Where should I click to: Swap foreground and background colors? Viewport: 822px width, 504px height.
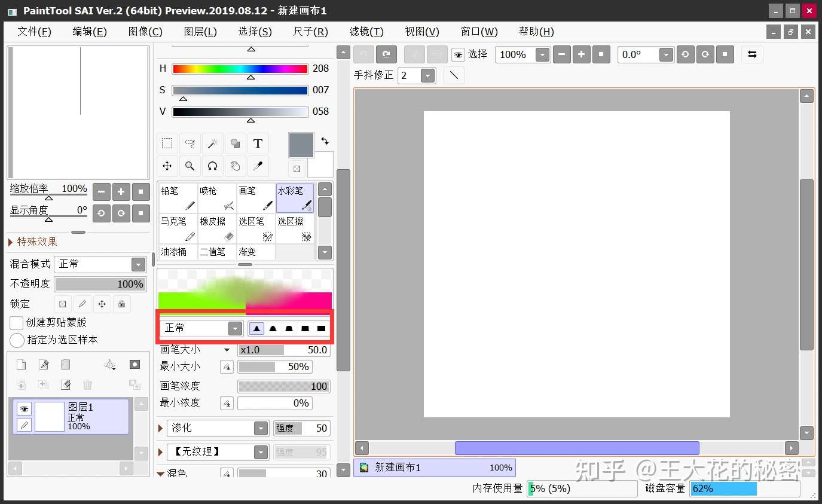[x=325, y=141]
